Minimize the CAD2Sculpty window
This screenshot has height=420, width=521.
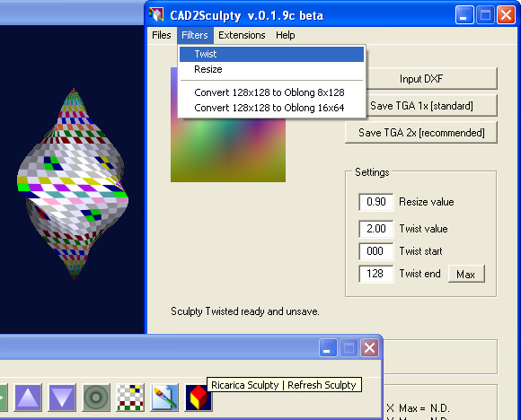point(464,15)
